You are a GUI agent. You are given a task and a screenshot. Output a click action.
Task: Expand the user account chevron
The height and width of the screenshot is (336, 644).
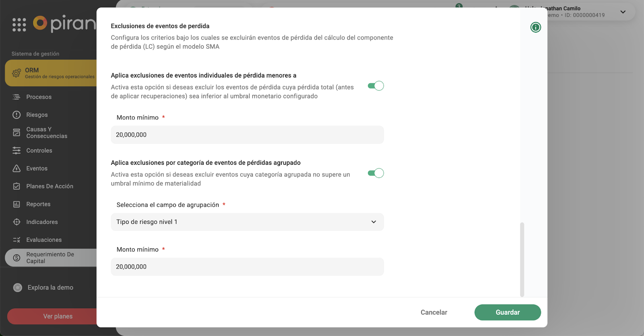point(623,12)
